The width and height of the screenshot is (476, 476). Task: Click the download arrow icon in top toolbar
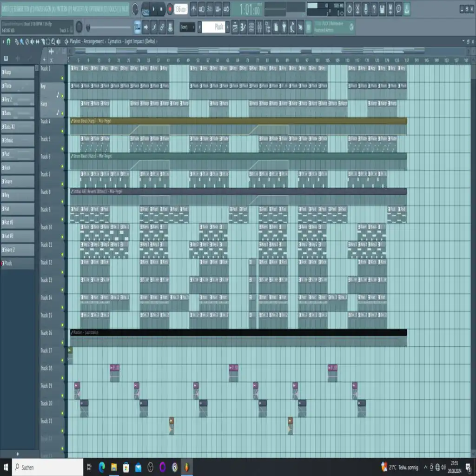[407, 9]
